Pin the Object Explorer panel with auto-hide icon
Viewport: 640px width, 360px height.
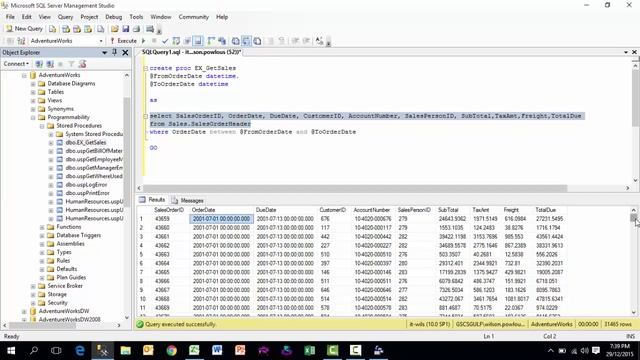coord(115,52)
